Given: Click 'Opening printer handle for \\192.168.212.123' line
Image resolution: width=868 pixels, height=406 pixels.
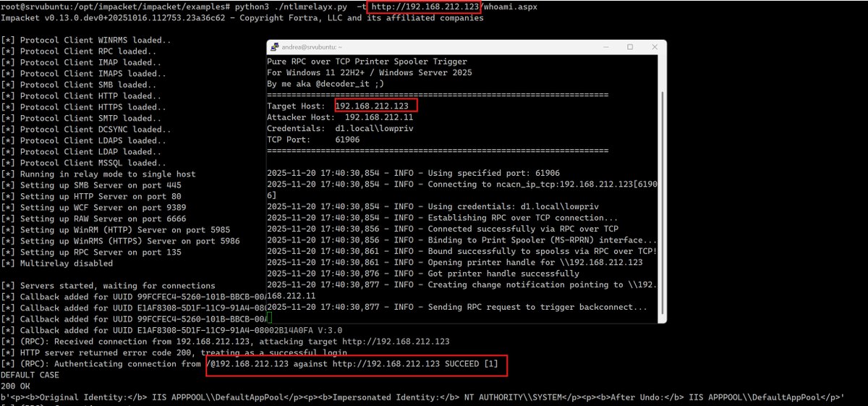Looking at the screenshot, I should 454,263.
